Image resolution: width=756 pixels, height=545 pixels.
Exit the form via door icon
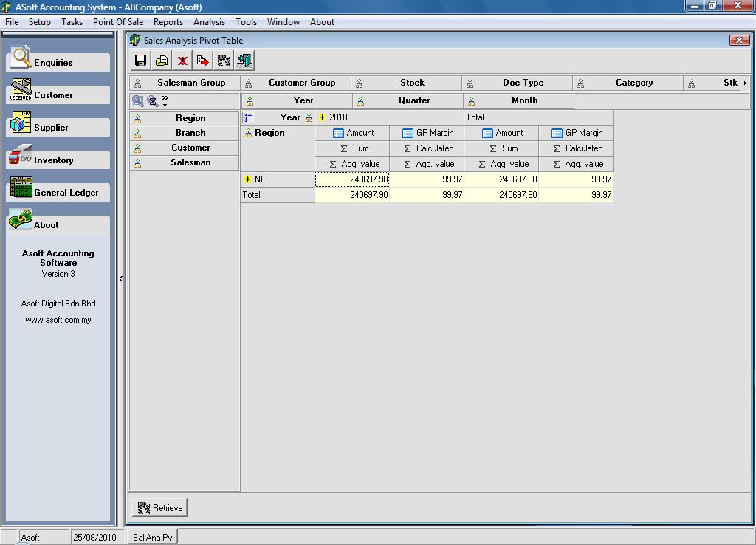coord(244,61)
